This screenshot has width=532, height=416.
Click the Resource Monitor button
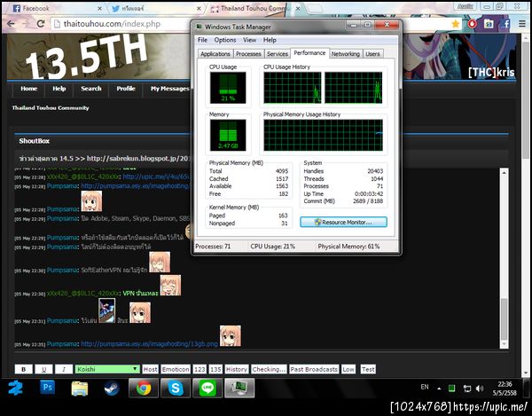(343, 223)
